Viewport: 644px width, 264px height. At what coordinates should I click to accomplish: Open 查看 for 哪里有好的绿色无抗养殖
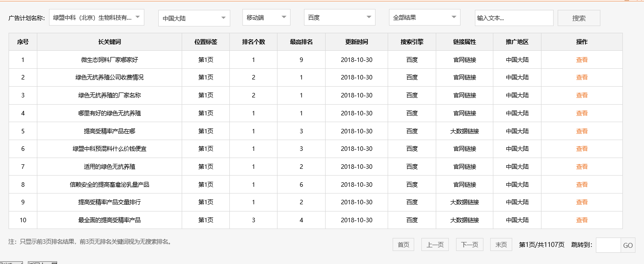(x=581, y=113)
